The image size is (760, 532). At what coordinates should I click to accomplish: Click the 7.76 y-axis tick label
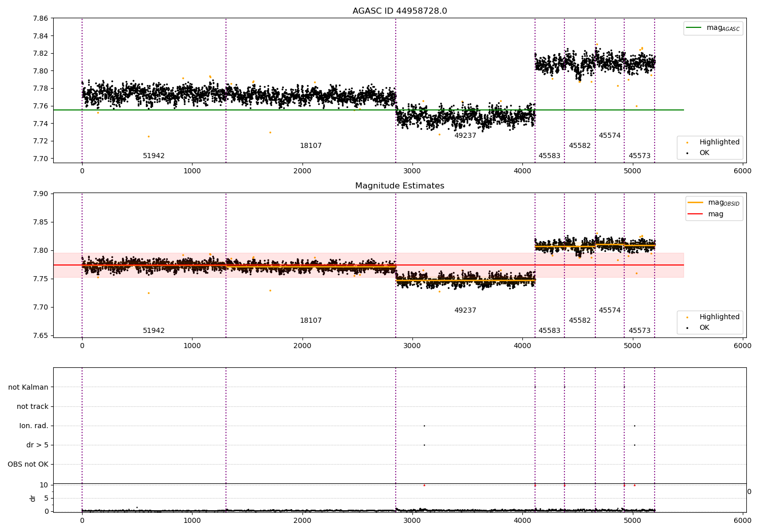(40, 106)
